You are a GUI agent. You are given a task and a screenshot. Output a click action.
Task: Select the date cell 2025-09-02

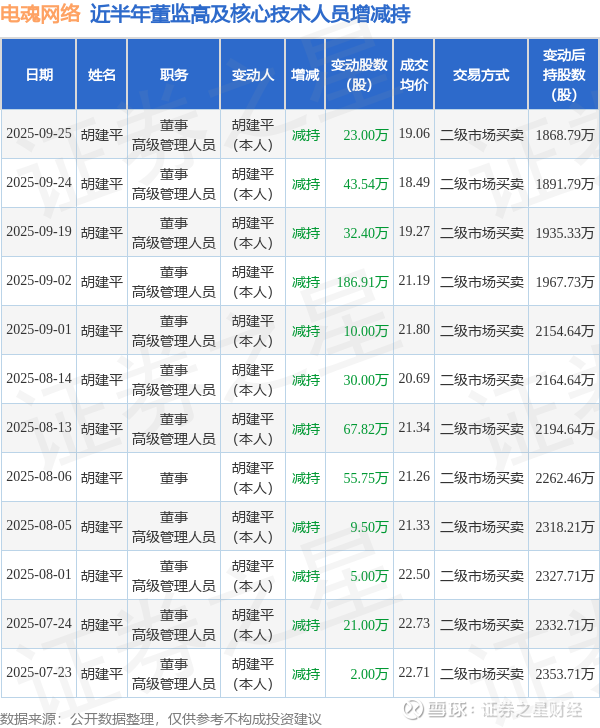click(39, 281)
